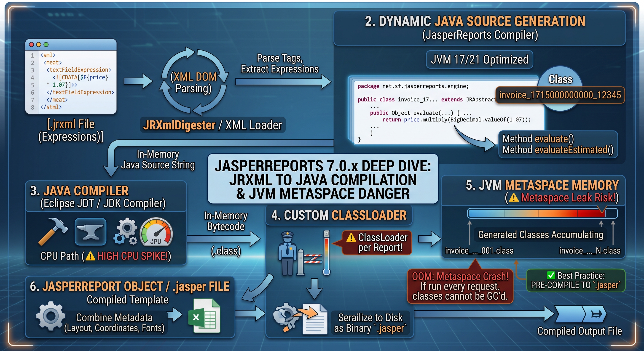This screenshot has width=644, height=351.
Task: Click the PRE-COMPILE TO .jasper best practice box
Action: [576, 280]
